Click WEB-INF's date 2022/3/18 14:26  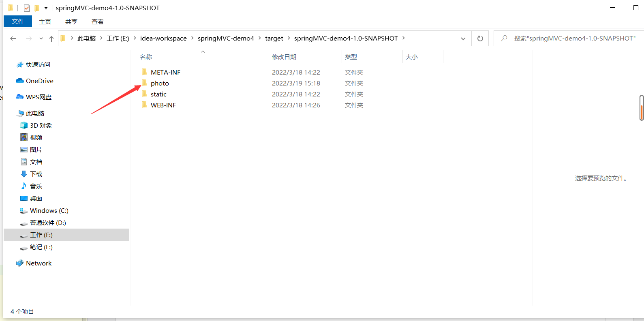[x=296, y=105]
